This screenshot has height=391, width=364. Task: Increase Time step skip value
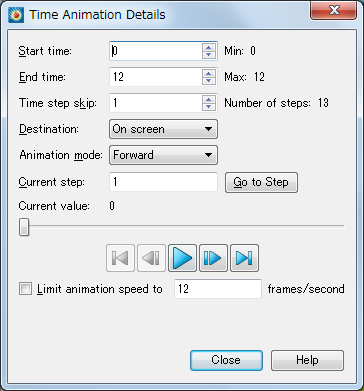point(209,99)
